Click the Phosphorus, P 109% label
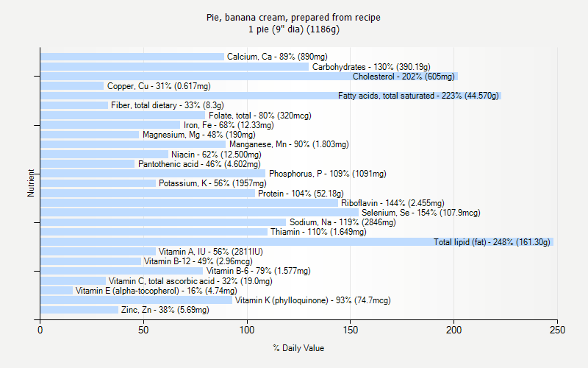Screen dimensions: 588x368 tap(327, 174)
